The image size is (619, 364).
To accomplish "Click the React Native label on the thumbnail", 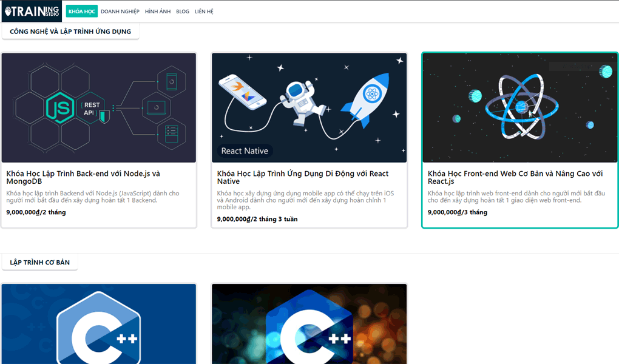I will [245, 151].
